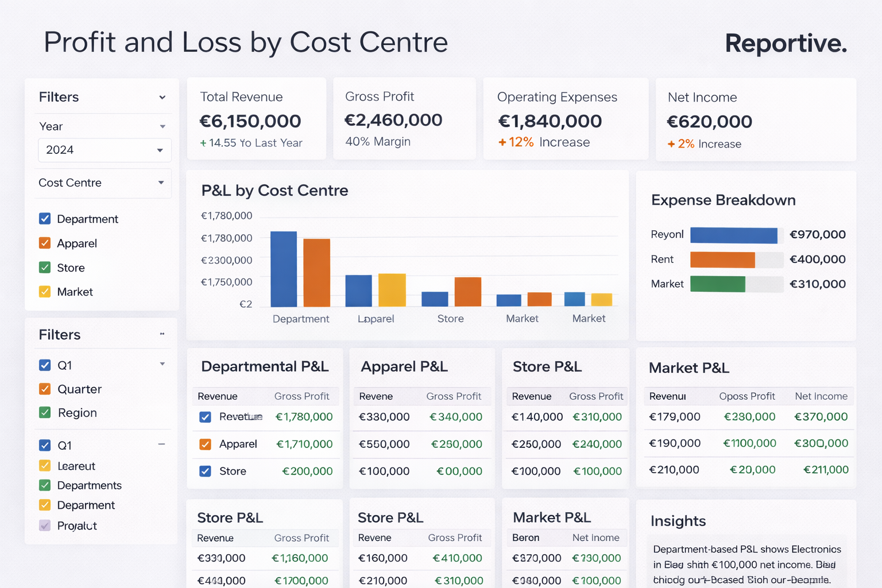Click the orange Rent expense progress bar

click(722, 260)
